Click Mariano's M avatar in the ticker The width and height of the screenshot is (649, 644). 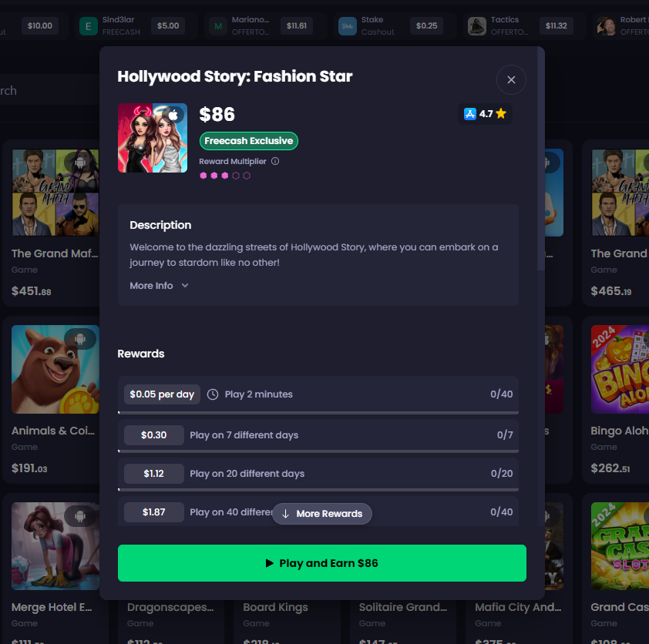[217, 26]
